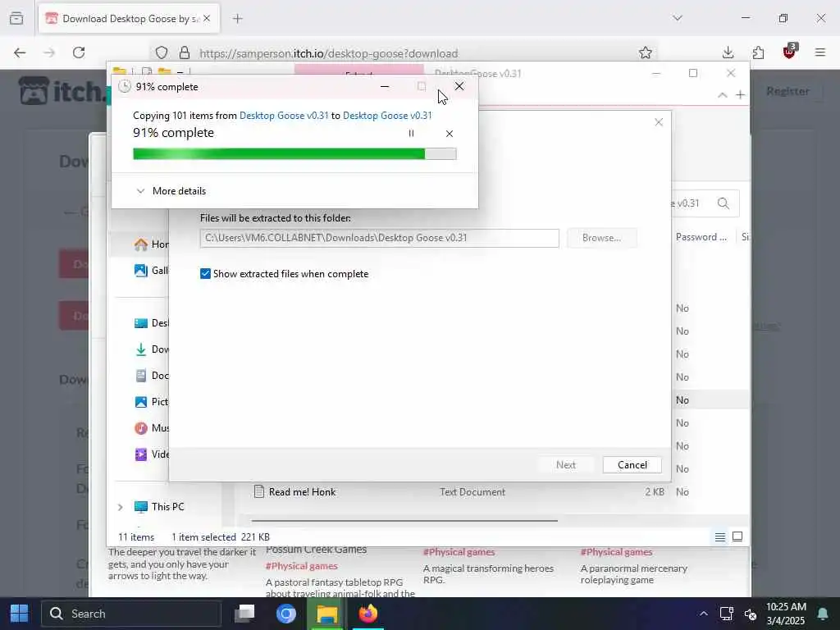This screenshot has height=630, width=840.
Task: Click the taskbar Search box
Action: 131,614
